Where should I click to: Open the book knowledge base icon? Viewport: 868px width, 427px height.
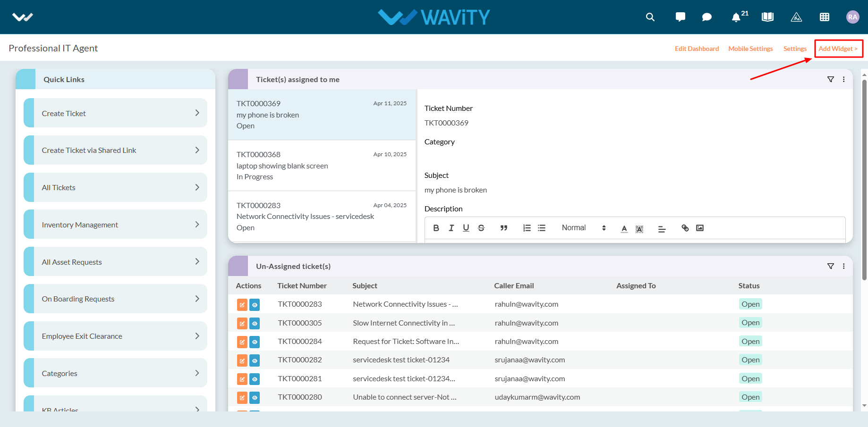(x=767, y=17)
